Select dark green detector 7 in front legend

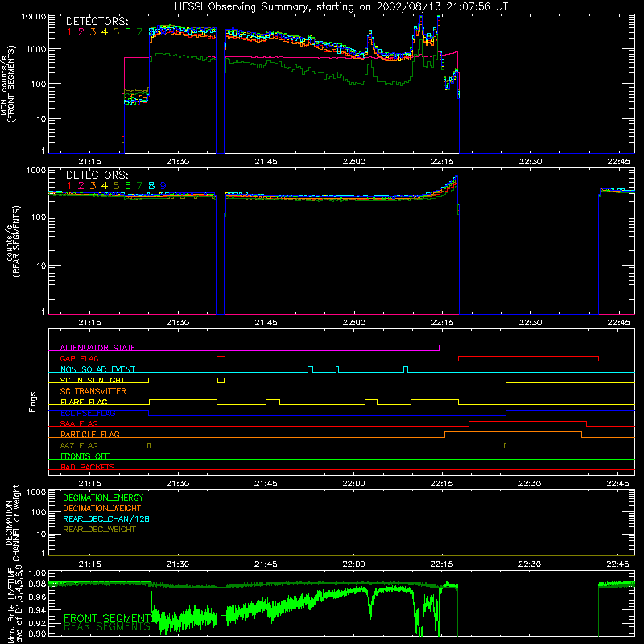pos(139,32)
